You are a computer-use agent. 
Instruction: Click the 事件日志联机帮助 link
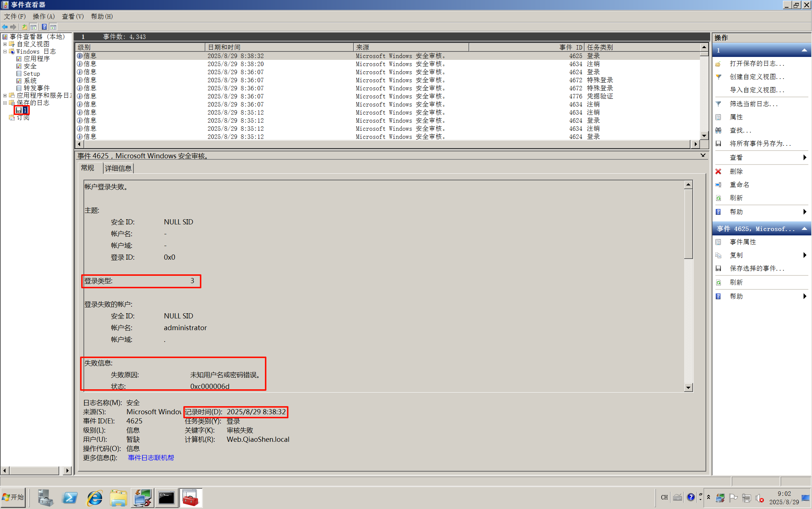(151, 458)
